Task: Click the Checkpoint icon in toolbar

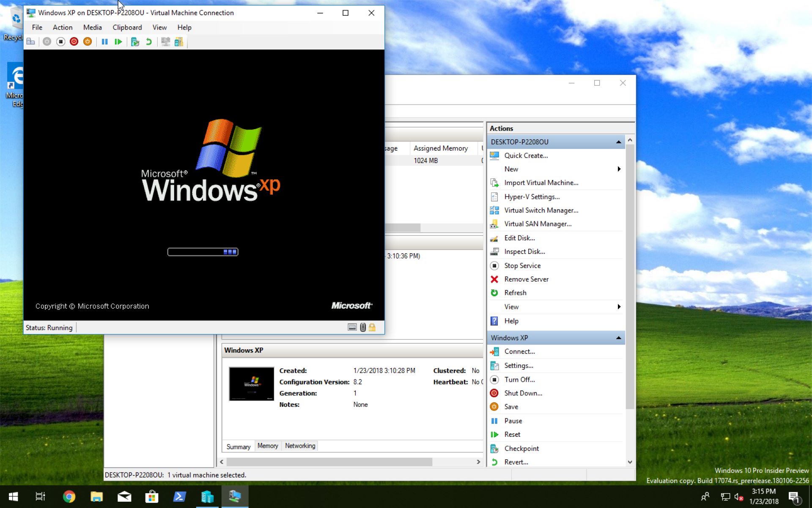Action: point(134,41)
